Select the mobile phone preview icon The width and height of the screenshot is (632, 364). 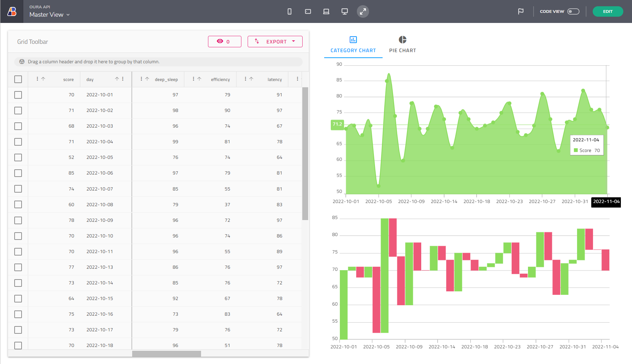point(289,11)
